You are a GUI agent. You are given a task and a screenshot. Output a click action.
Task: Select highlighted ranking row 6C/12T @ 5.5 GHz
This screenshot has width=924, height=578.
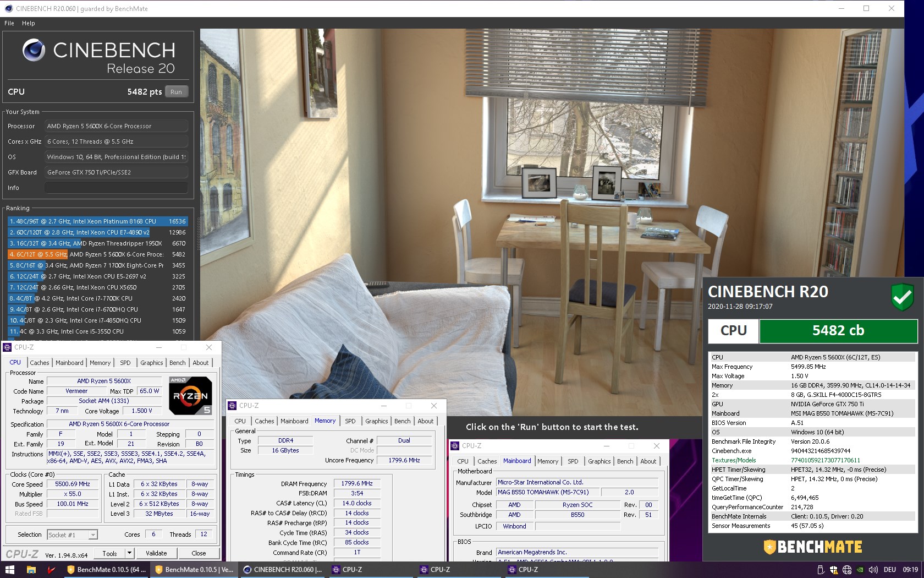point(97,254)
